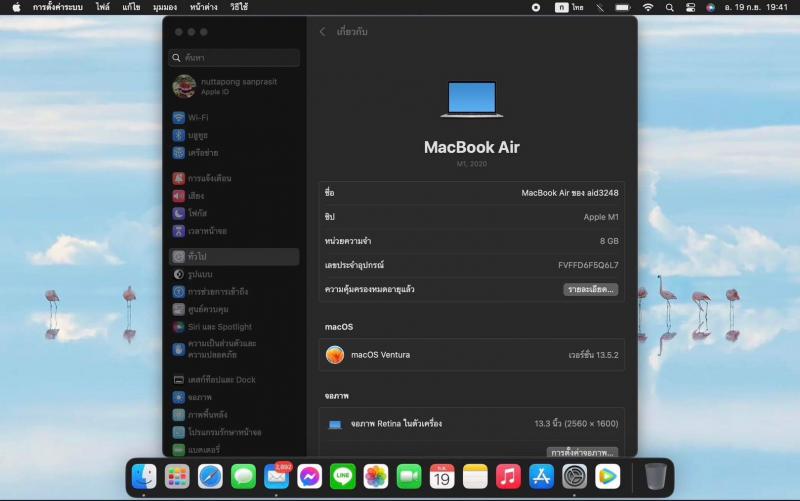Launch Launchpad from the Dock
Image resolution: width=800 pixels, height=501 pixels.
point(177,477)
